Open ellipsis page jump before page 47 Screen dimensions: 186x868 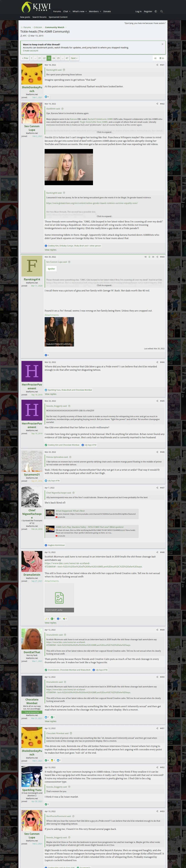click(62, 58)
